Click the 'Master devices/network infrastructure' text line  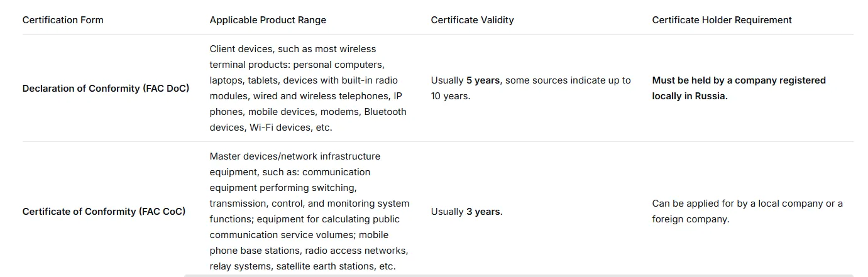(295, 156)
